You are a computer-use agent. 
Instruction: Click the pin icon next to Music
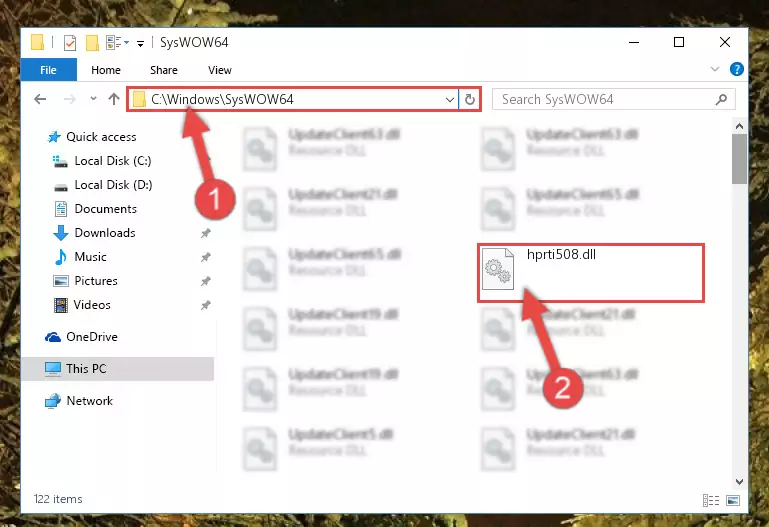tap(206, 257)
